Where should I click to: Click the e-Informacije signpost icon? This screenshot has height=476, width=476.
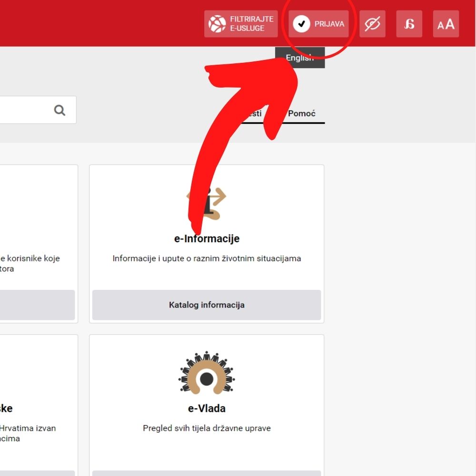click(x=207, y=203)
